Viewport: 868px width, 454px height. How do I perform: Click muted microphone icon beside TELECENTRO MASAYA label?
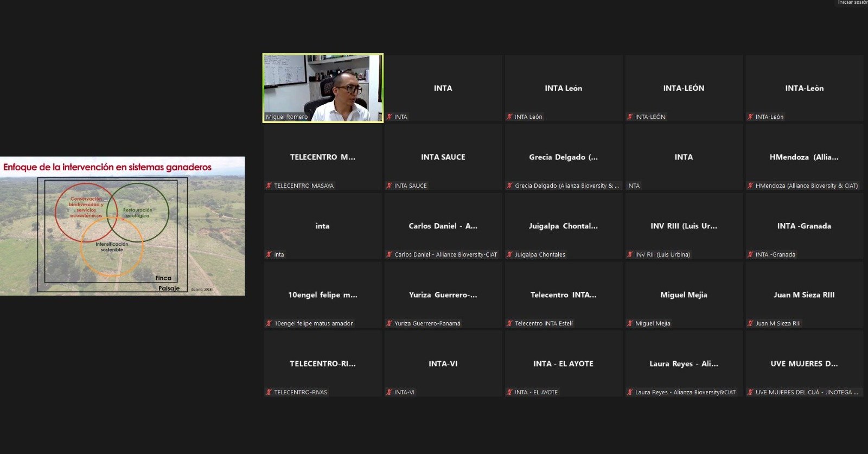269,186
